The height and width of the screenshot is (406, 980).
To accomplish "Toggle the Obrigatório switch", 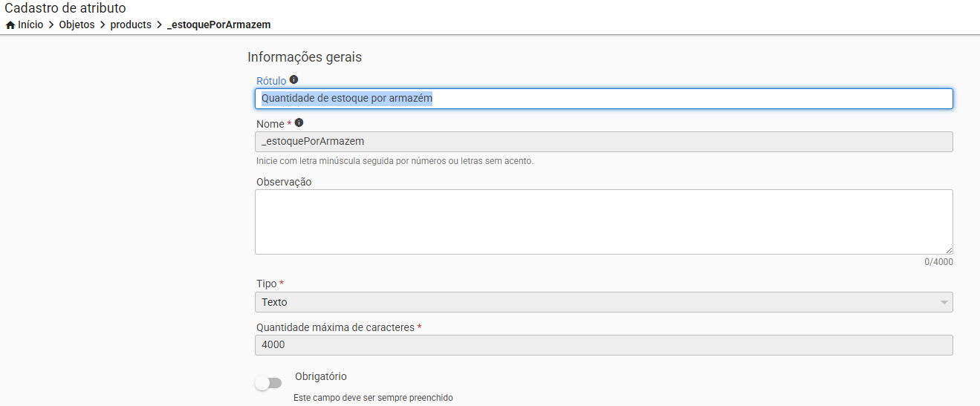I will (x=268, y=383).
